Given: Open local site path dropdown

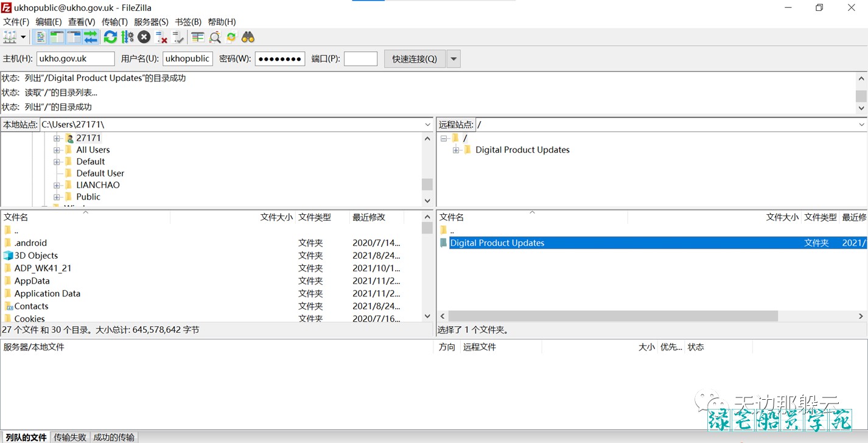Looking at the screenshot, I should [x=428, y=124].
